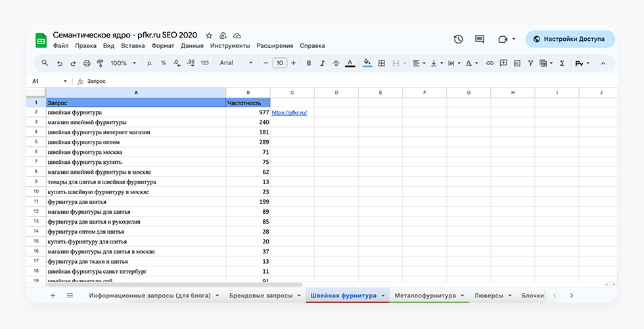Viewport: 644px width, 329px height.
Task: Click the print icon in the toolbar
Action: (x=86, y=63)
